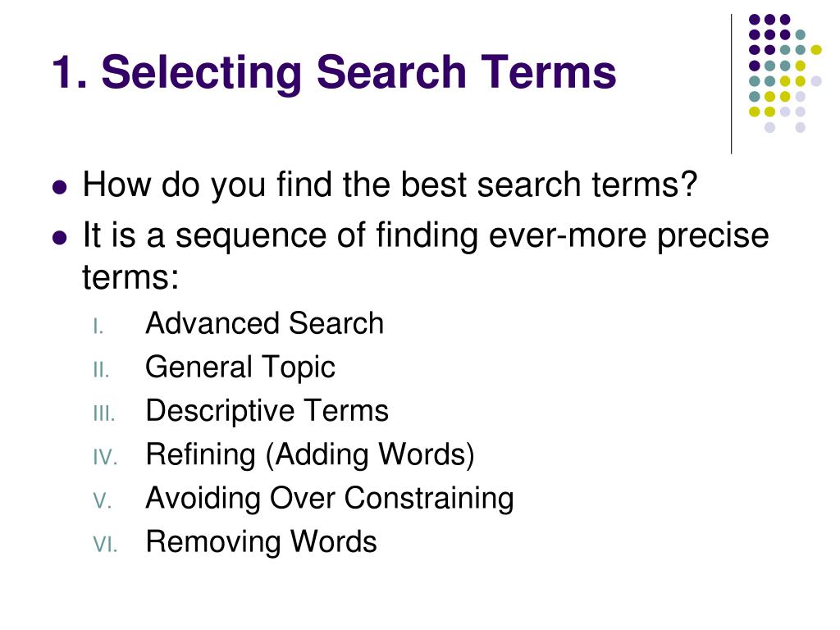Click the bullet dot before How do you find
This screenshot has width=840, height=630.
tap(60, 187)
